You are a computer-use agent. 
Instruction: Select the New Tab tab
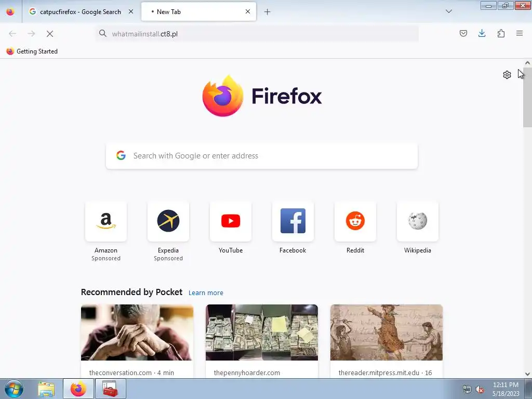click(198, 11)
